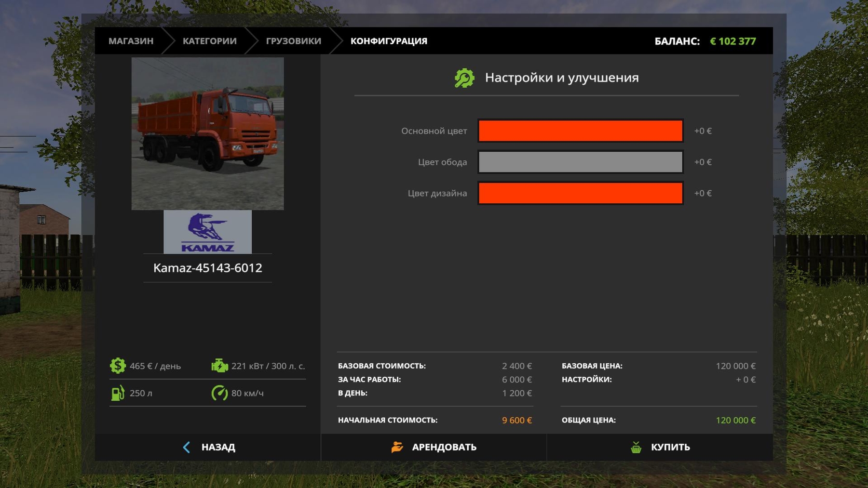Image resolution: width=868 pixels, height=488 pixels.
Task: Click the engine power icon
Action: tap(219, 366)
